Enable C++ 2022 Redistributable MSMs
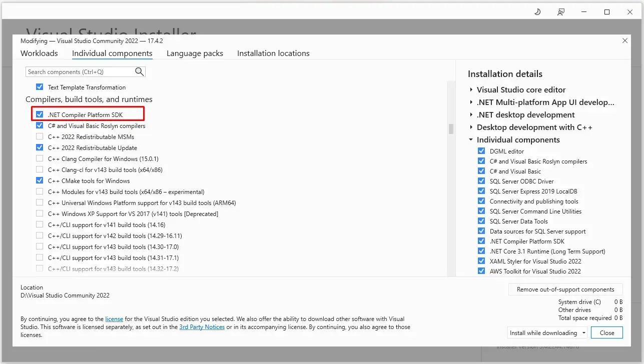 pyautogui.click(x=40, y=136)
